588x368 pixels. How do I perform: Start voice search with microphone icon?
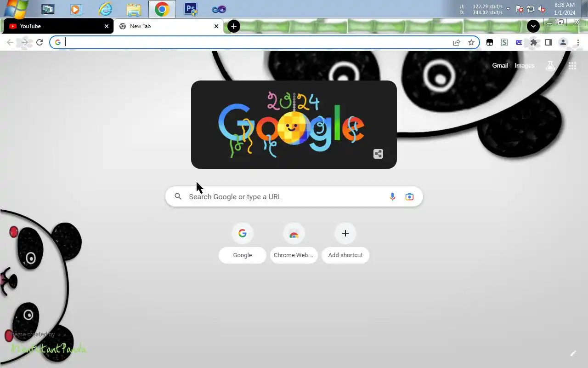click(x=392, y=196)
